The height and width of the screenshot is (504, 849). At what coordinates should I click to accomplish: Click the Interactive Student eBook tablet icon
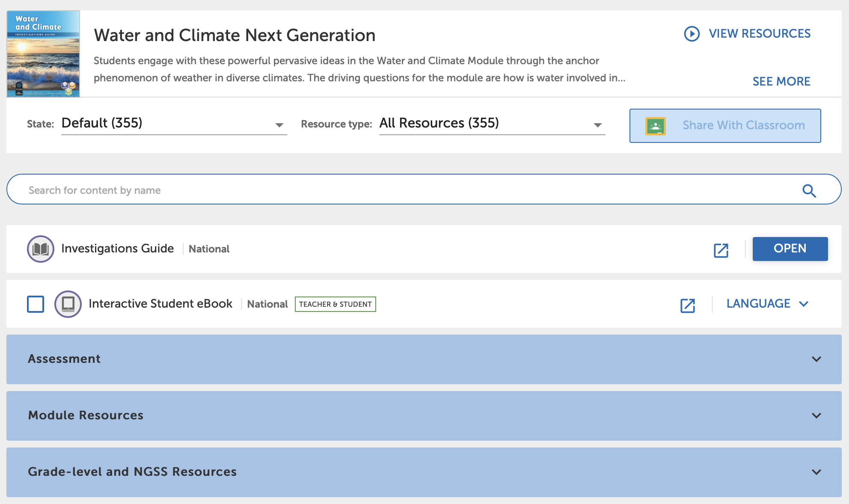click(x=68, y=304)
